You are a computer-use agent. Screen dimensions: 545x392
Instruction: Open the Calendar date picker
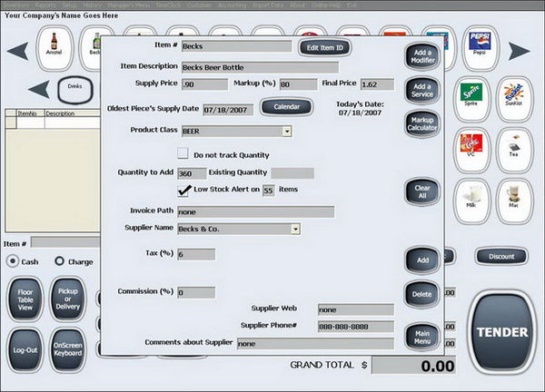(287, 106)
